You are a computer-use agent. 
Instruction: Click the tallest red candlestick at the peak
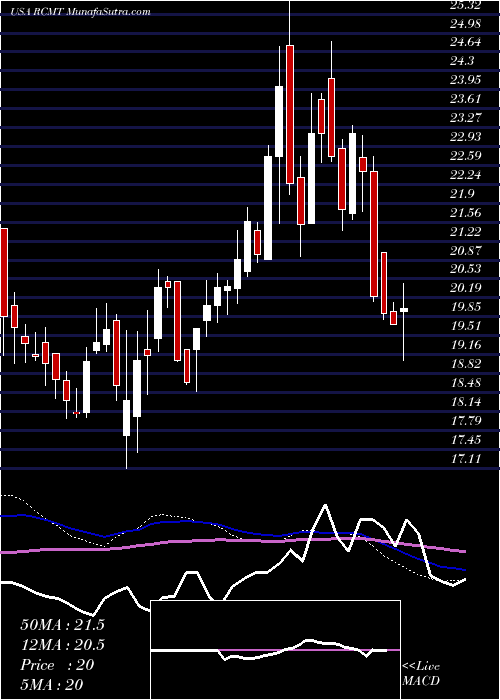pos(290,114)
